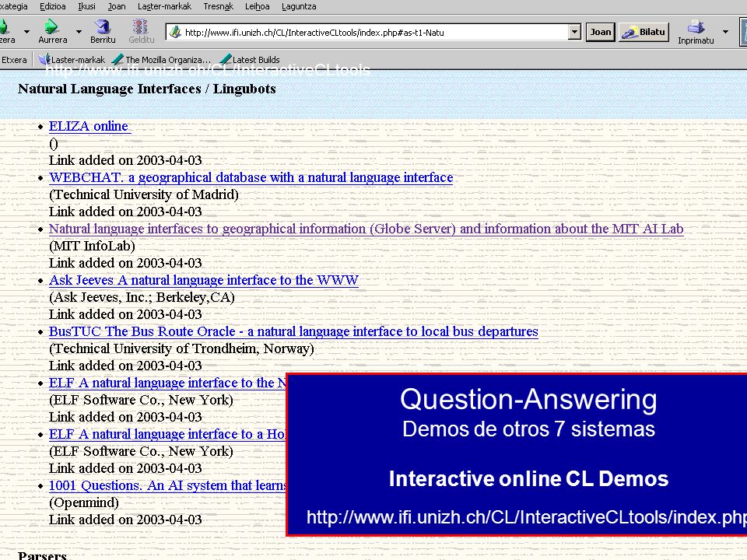Open Laster-markak bookmarks toolbar folder
Screen dimensions: 747x560
tap(72, 60)
